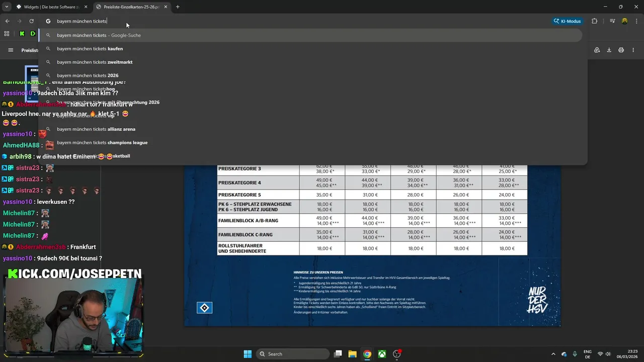This screenshot has height=362, width=644.
Task: Click the FAMILIENBLOCK C-RANG row label
Action: point(245,234)
